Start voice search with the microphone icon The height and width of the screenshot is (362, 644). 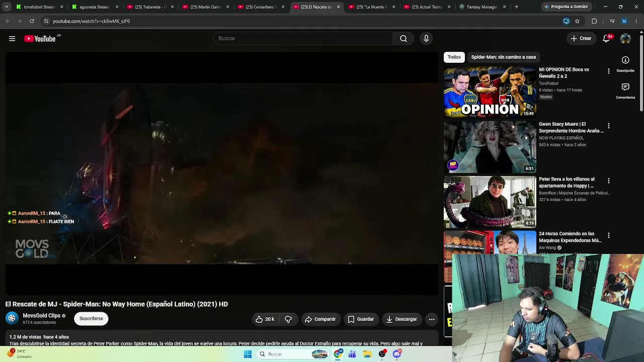point(426,39)
